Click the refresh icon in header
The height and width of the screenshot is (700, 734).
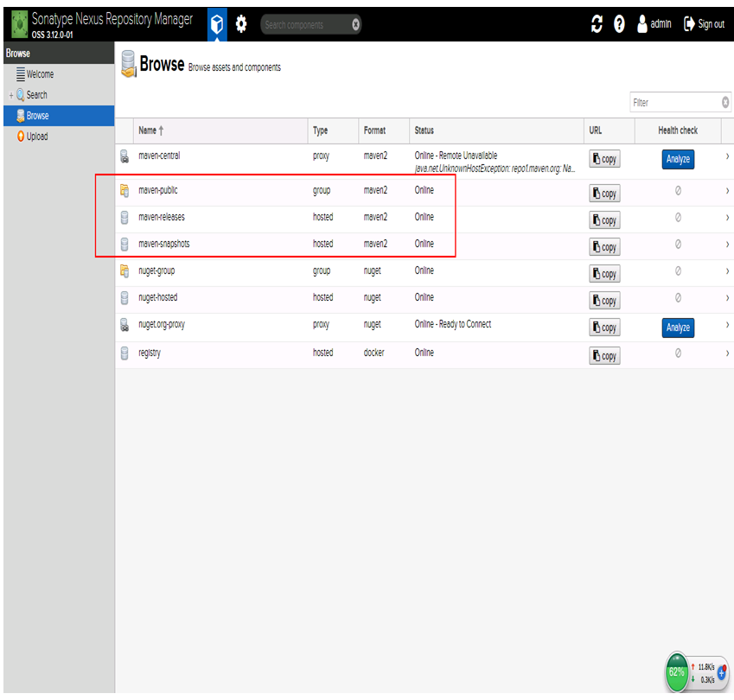coord(597,23)
